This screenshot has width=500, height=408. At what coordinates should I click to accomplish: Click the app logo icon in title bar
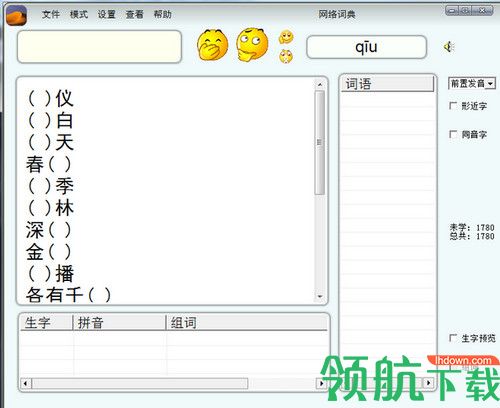[x=16, y=15]
